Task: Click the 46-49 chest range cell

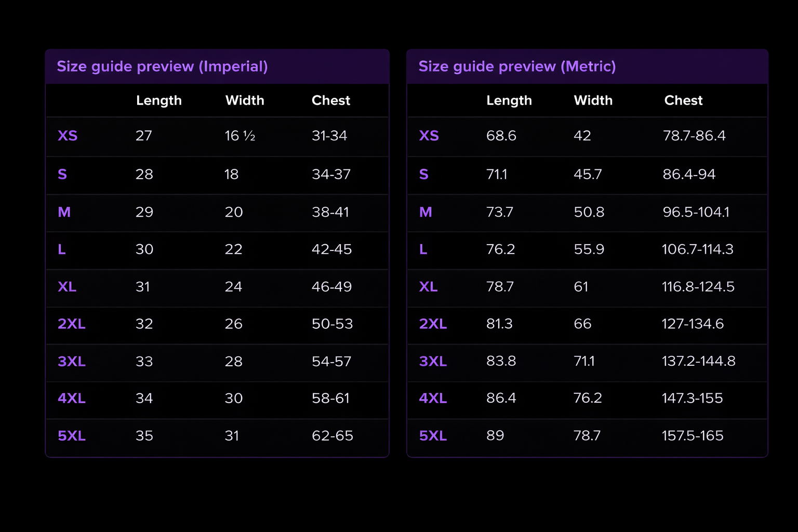Action: click(x=331, y=287)
